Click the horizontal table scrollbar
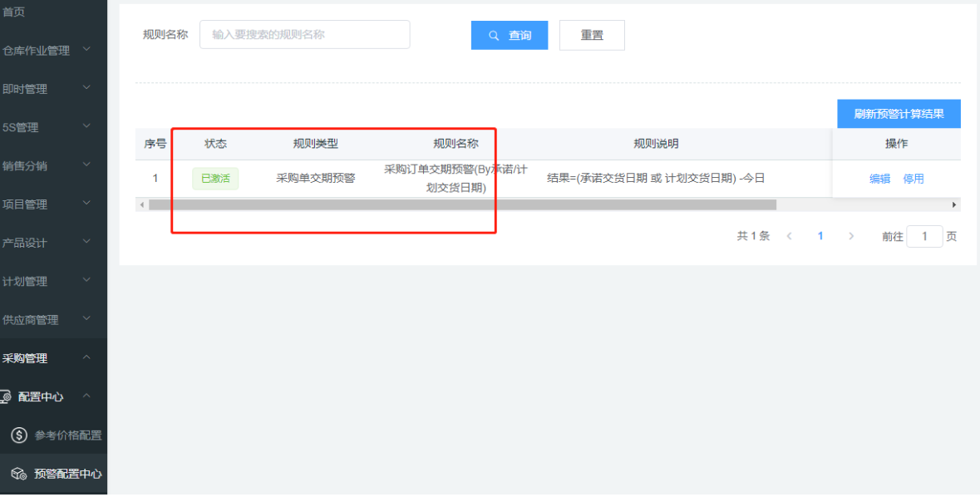980x497 pixels. [461, 204]
